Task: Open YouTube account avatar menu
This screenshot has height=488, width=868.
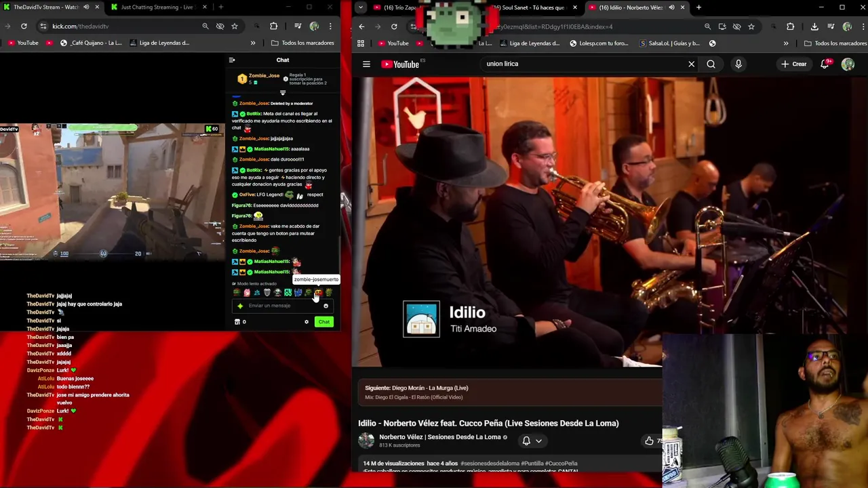Action: (848, 64)
